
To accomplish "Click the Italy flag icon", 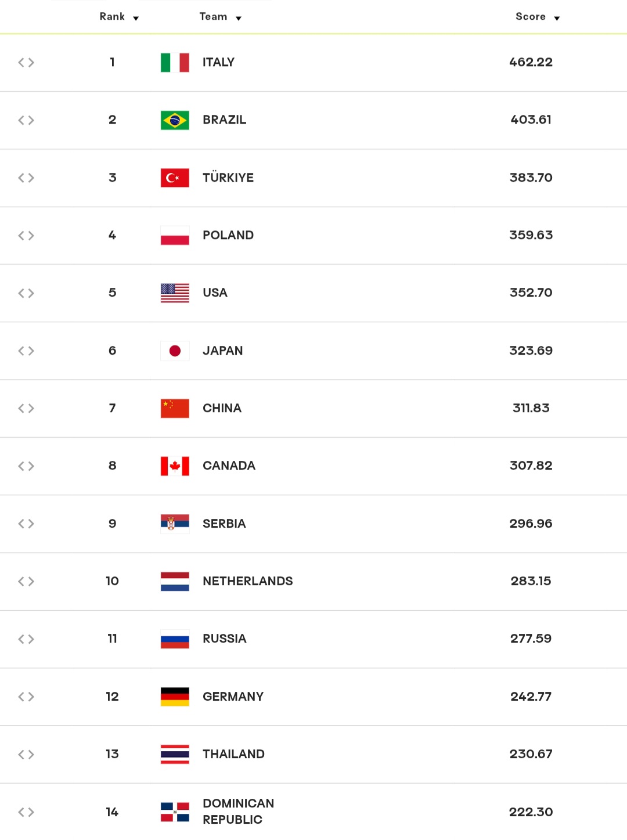I will [x=175, y=63].
